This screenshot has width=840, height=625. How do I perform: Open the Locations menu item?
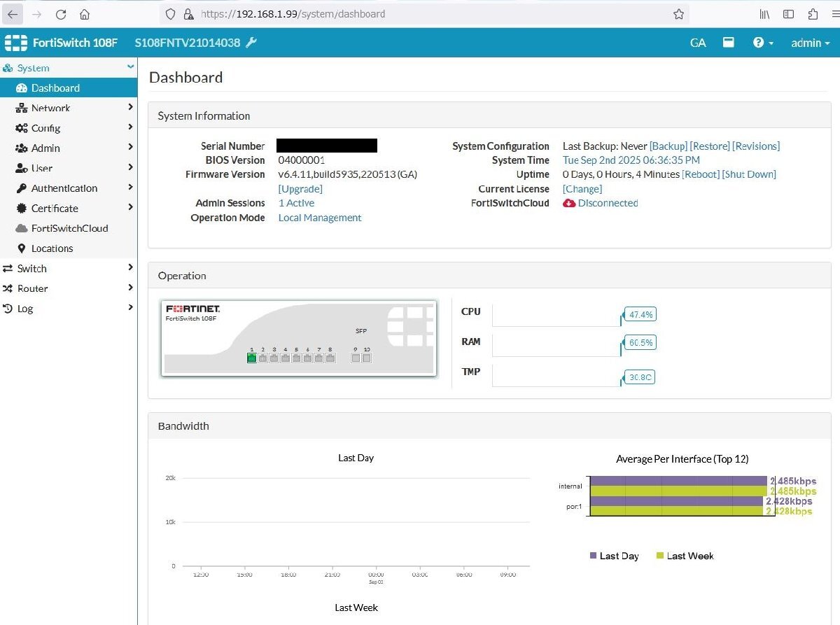52,248
